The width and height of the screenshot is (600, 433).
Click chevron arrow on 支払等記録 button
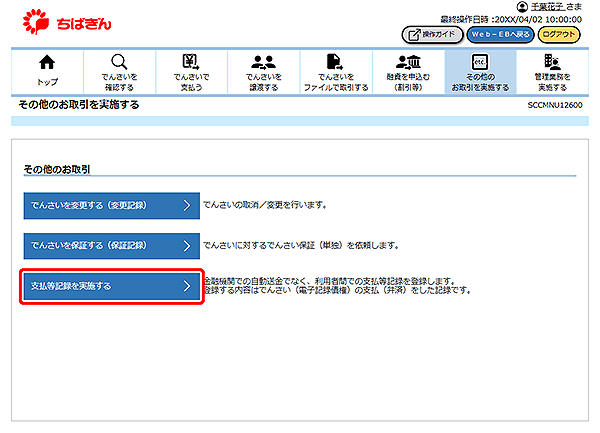click(186, 286)
